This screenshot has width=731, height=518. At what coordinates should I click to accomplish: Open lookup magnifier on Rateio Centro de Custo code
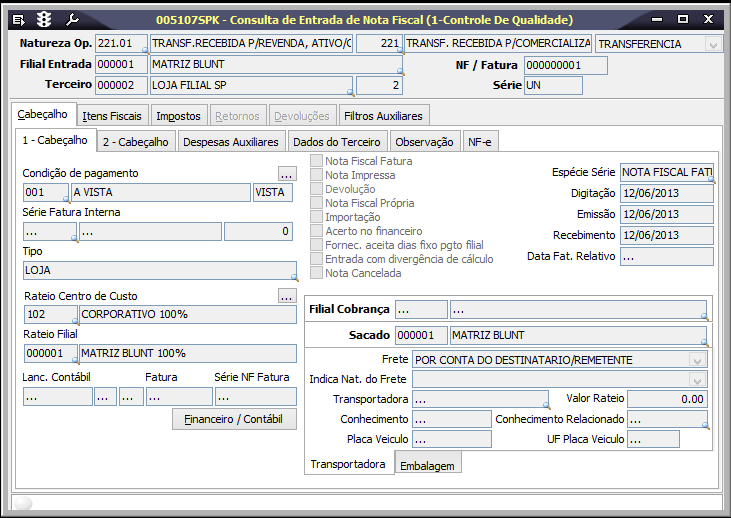[x=75, y=321]
